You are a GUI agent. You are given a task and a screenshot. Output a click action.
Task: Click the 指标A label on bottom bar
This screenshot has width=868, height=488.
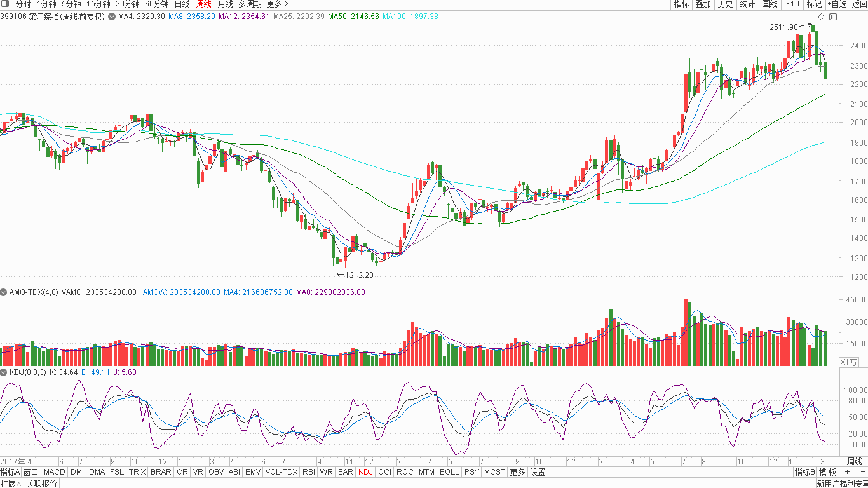tap(10, 472)
